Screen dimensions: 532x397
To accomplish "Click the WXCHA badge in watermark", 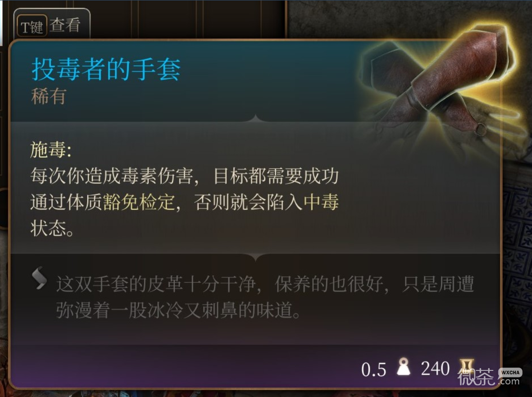I will (510, 372).
